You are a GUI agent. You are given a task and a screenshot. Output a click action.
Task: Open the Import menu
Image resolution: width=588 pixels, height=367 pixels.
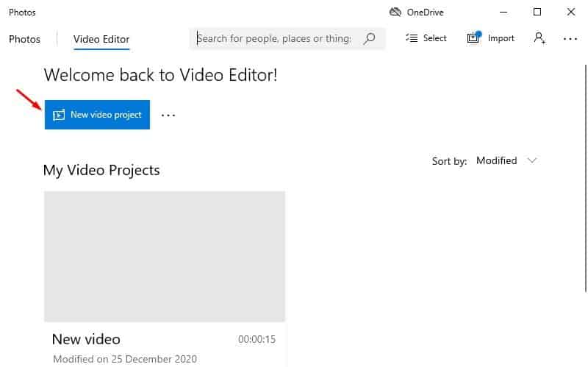tap(490, 38)
